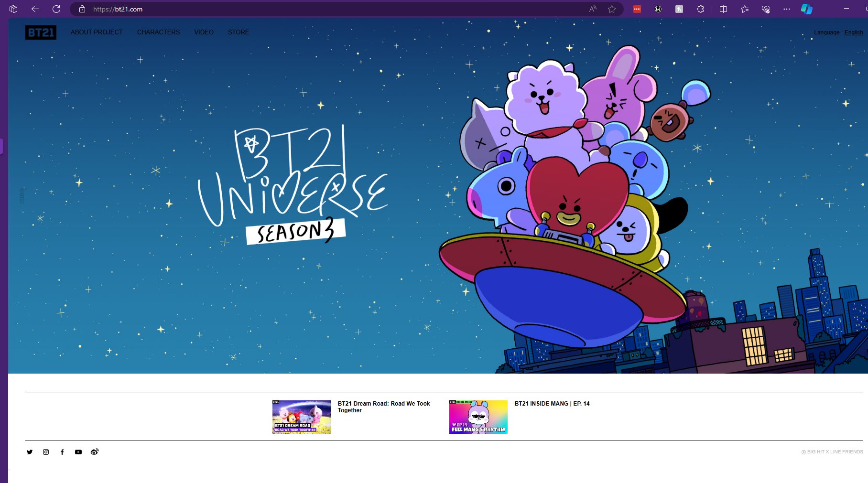
Task: Open the BT21 INSIDE MANG EP. 14 thumbnail
Action: [478, 417]
